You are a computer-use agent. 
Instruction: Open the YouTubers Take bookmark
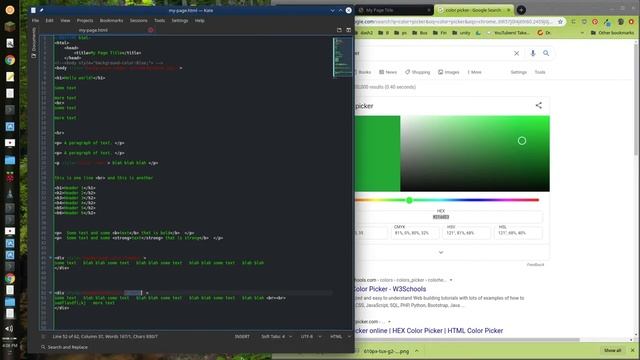click(508, 33)
